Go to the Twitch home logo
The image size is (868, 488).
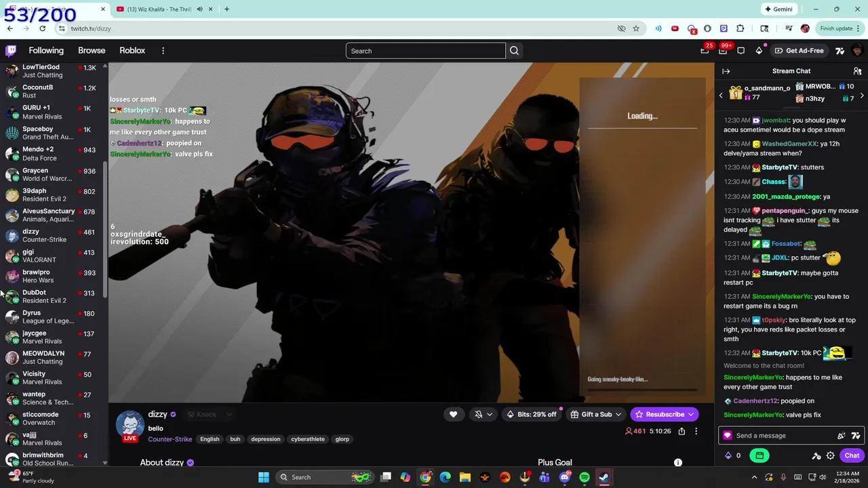tap(11, 51)
